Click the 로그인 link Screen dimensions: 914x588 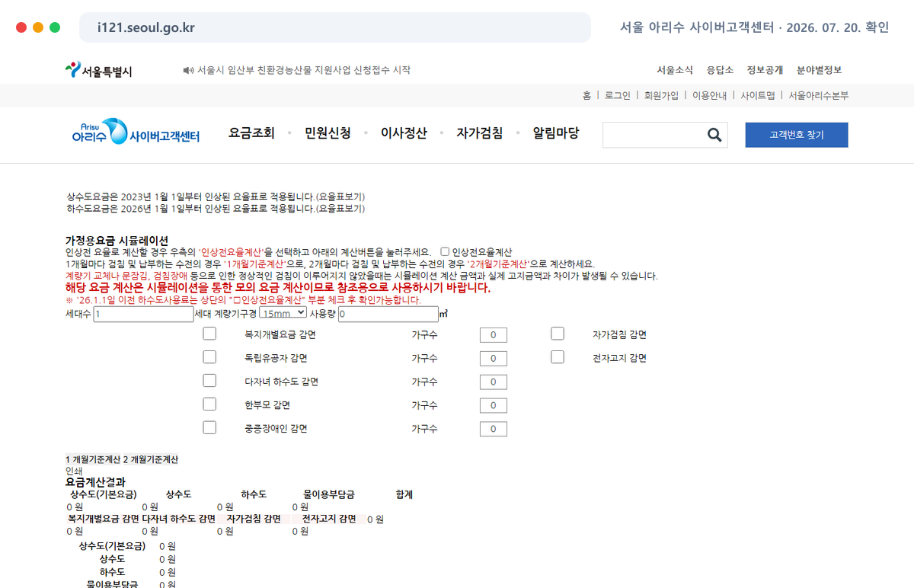click(x=618, y=95)
